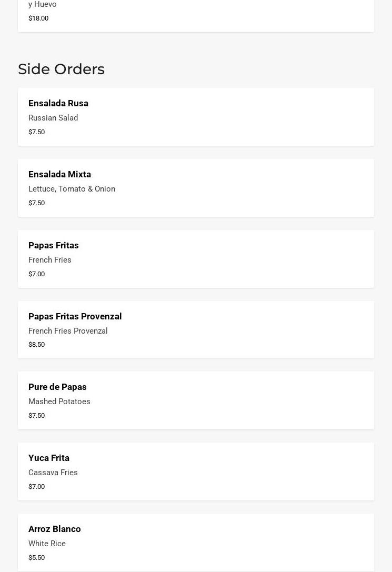Click the $7.50 price under Ensalada Rusa
The width and height of the screenshot is (392, 572).
pos(36,132)
